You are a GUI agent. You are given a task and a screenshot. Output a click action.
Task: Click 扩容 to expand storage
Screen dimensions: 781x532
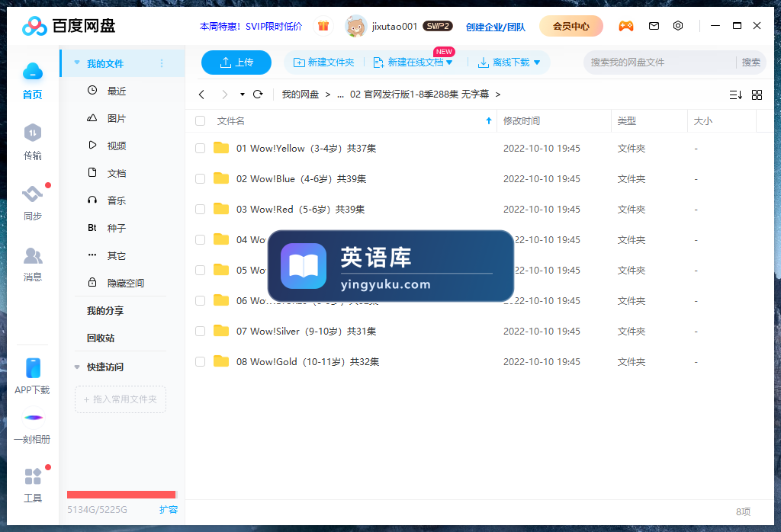pyautogui.click(x=169, y=510)
